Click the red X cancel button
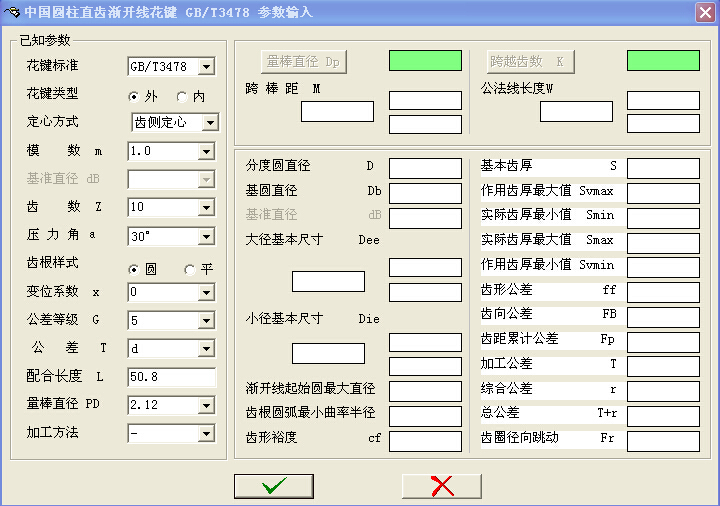The image size is (720, 506). tap(441, 486)
